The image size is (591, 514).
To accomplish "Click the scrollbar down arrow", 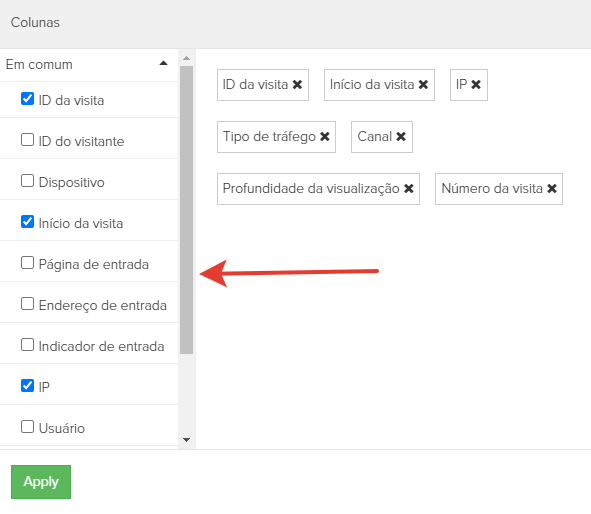I will (x=187, y=440).
